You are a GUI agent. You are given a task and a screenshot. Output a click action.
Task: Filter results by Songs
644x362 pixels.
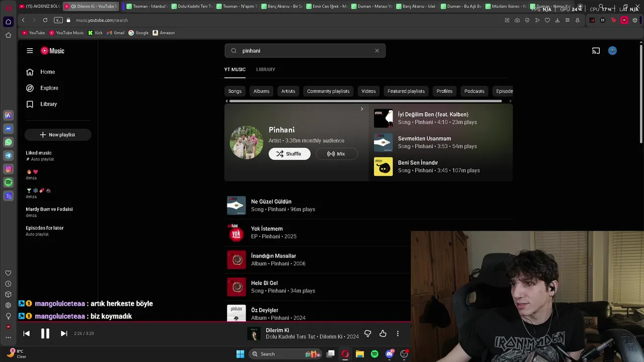point(235,91)
